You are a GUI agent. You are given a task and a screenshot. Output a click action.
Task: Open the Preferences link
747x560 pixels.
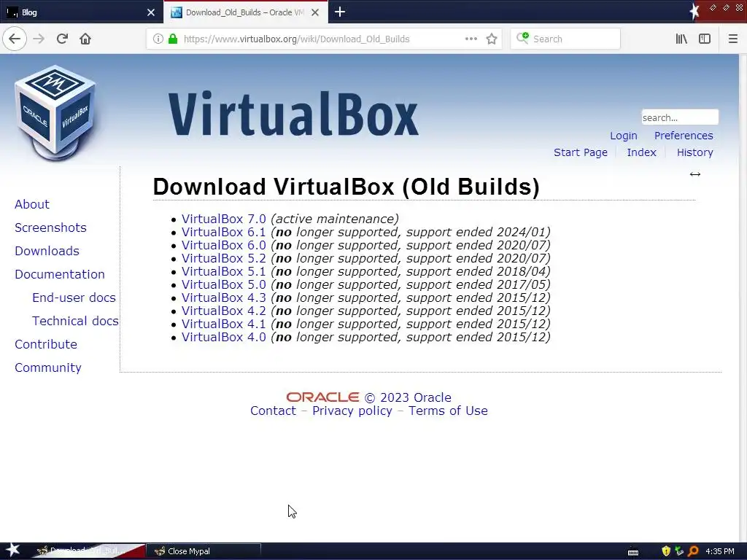(683, 136)
